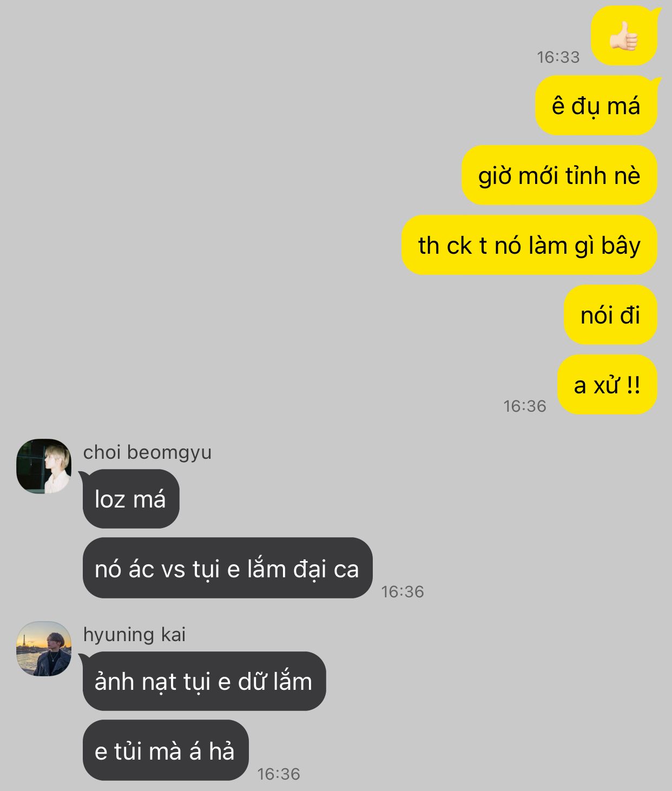Open hyuning kai's profile avatar
This screenshot has height=791, width=672.
click(x=44, y=648)
